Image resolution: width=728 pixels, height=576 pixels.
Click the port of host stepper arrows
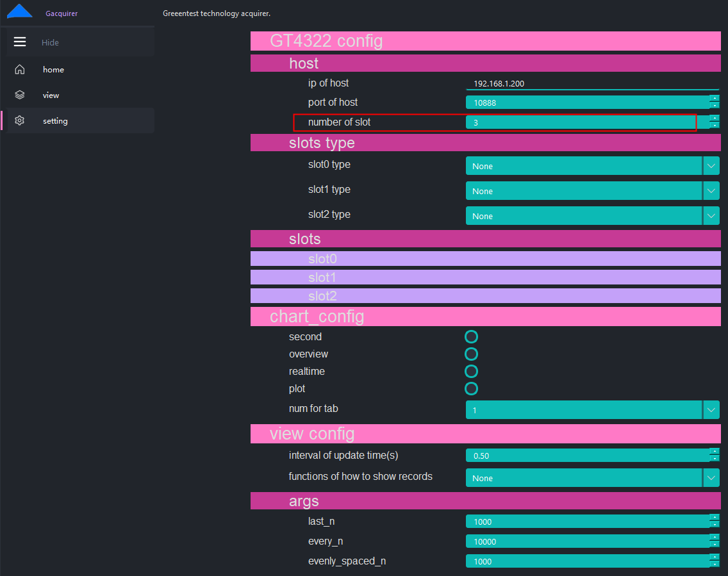pos(715,102)
